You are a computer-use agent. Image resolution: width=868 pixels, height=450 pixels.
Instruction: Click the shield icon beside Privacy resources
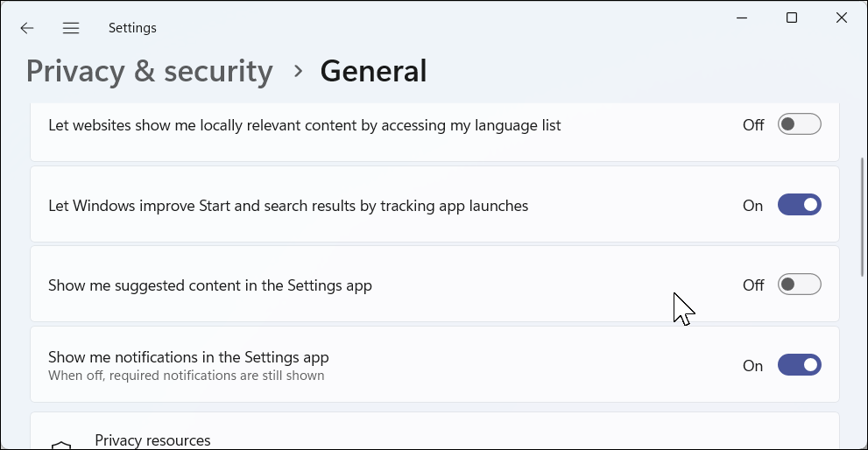pyautogui.click(x=61, y=445)
